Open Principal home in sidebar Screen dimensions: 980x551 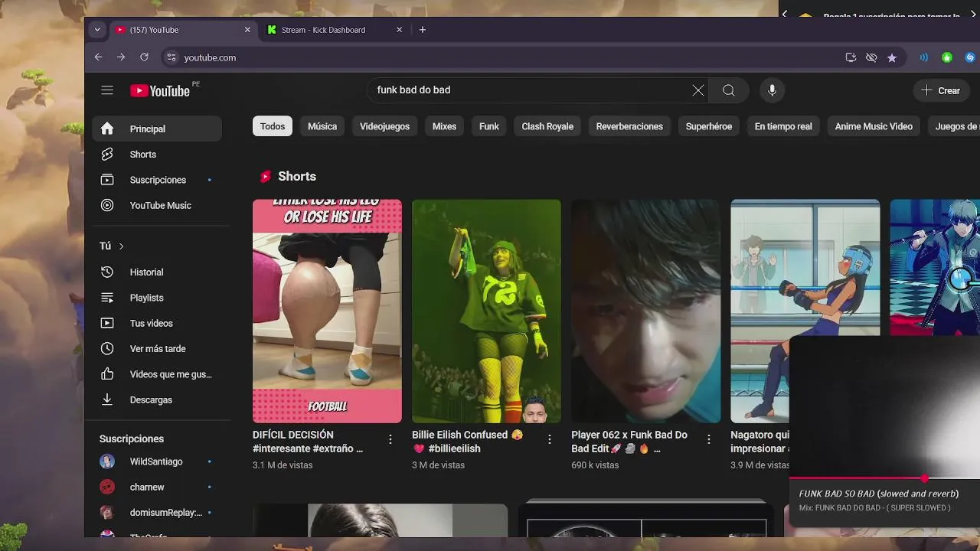[x=157, y=129]
